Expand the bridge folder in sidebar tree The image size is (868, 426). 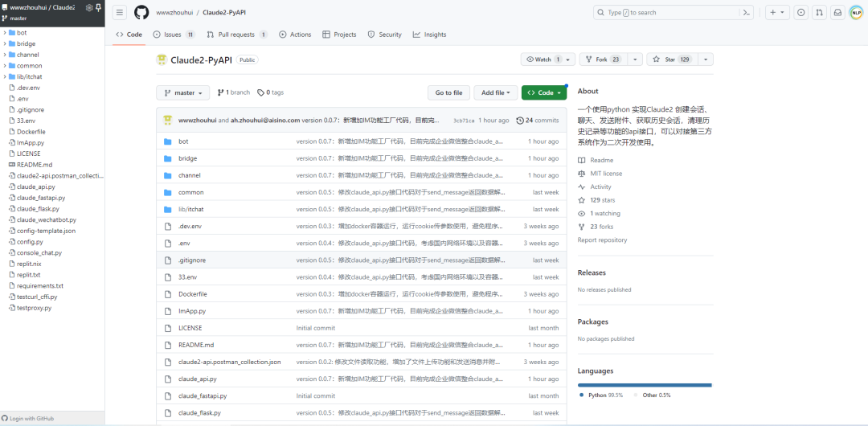coord(5,43)
